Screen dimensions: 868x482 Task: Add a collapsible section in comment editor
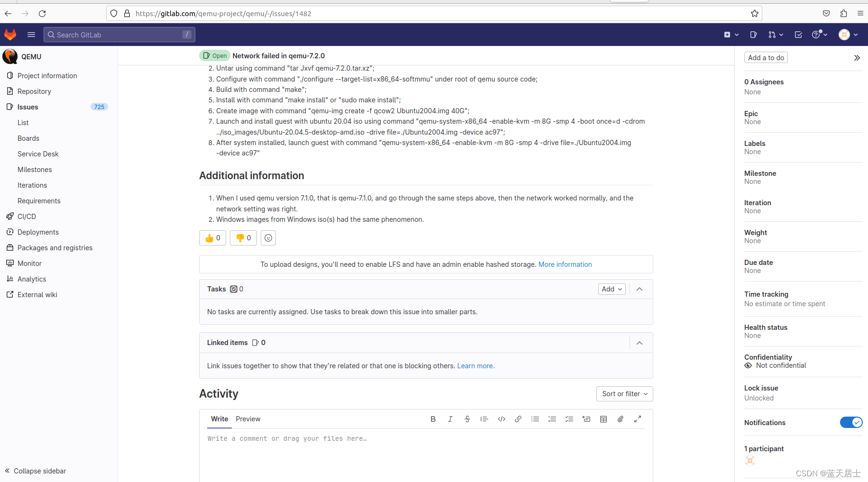tap(586, 419)
